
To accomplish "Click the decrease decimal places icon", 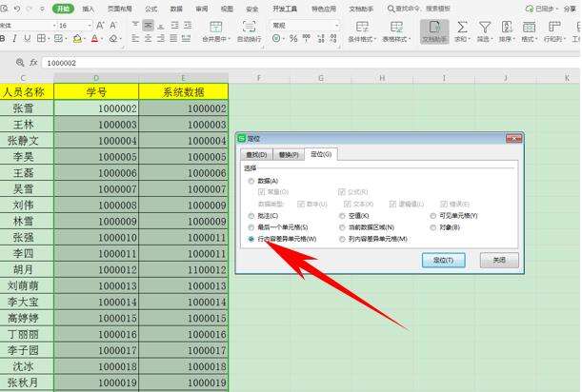I will tap(333, 38).
